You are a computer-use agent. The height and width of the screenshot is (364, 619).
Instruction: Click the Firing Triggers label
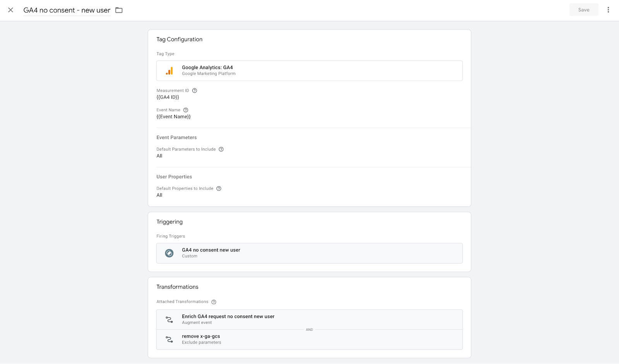click(x=171, y=236)
